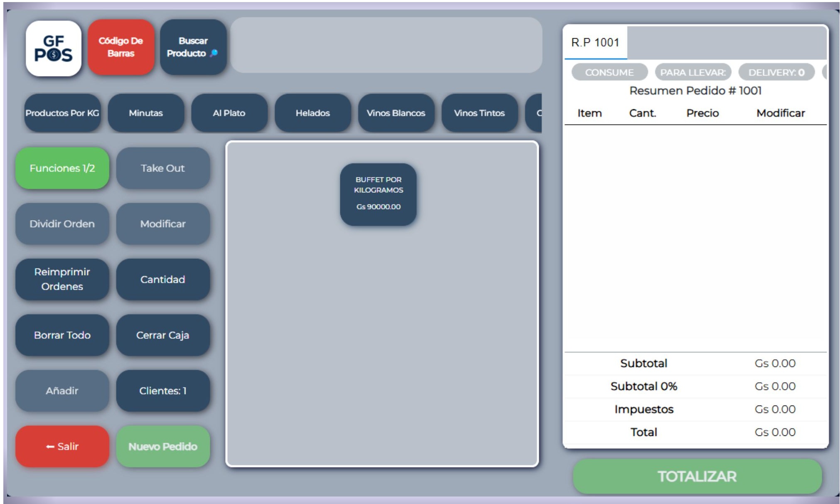
Task: Open Buscar Producto search
Action: 193,47
